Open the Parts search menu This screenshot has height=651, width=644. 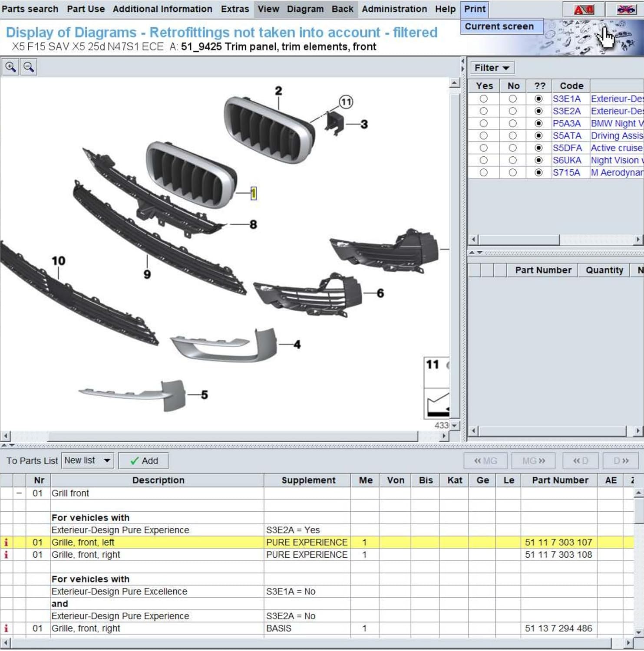pyautogui.click(x=30, y=9)
